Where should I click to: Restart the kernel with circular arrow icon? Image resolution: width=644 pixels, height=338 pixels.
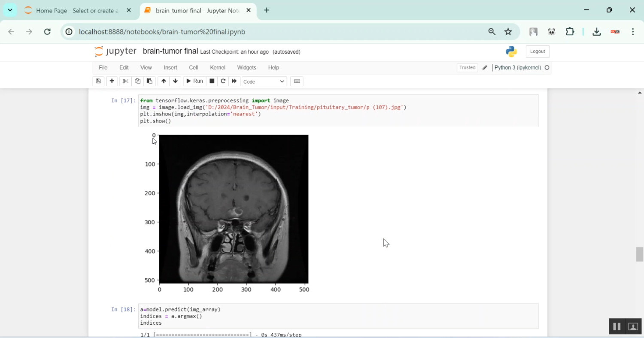223,81
